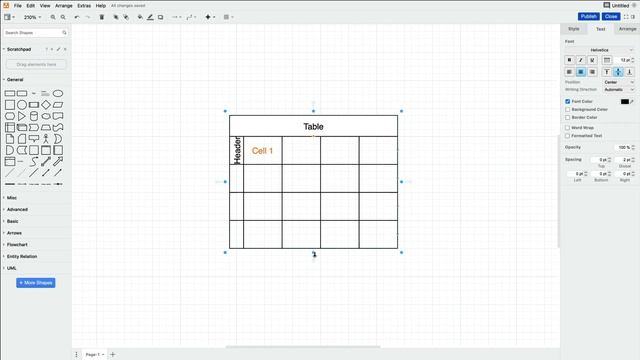
Task: Uncheck the Font Color checkbox
Action: (x=568, y=101)
